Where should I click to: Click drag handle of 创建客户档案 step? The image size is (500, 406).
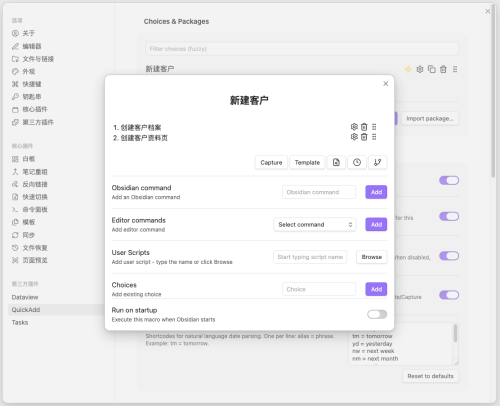[x=374, y=127]
